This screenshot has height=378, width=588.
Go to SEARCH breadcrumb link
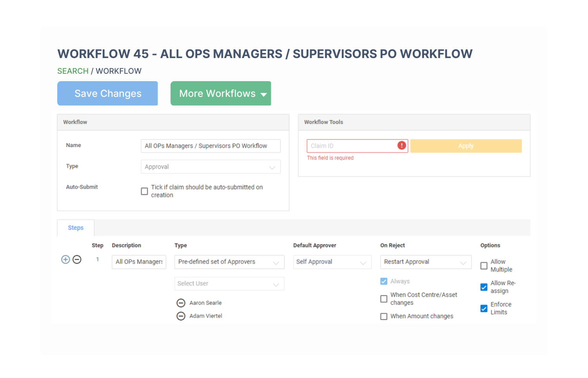point(73,71)
